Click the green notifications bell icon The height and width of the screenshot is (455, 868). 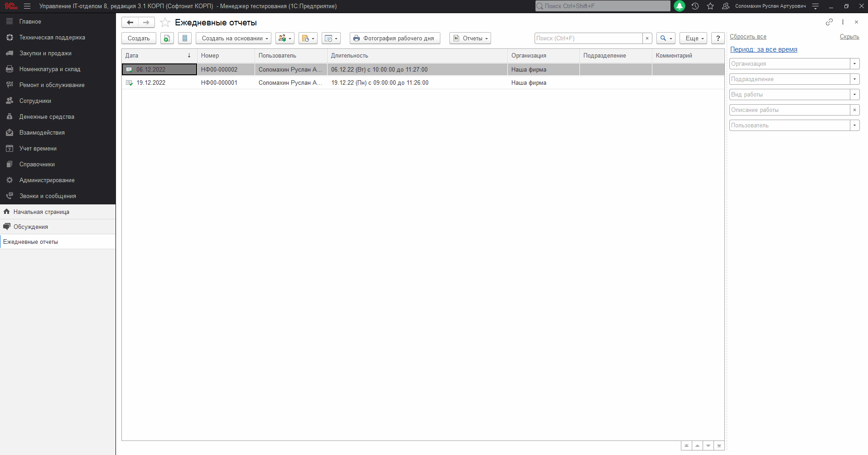(x=680, y=6)
